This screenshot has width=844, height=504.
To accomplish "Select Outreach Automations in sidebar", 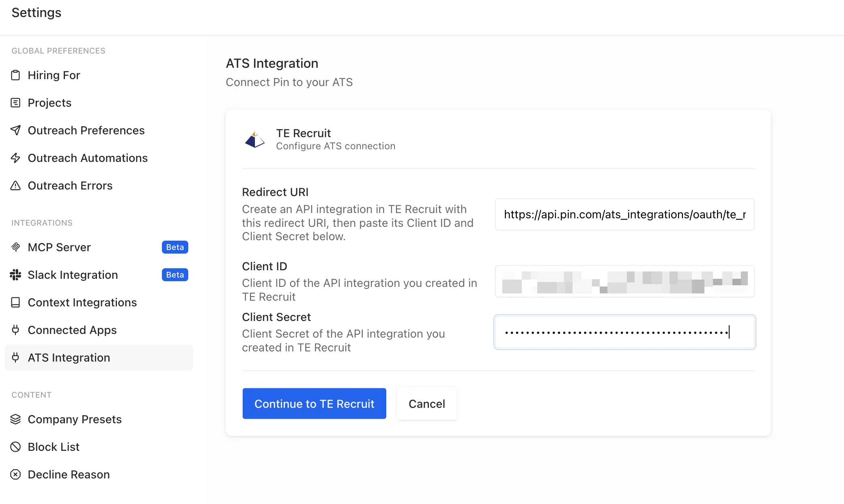I will click(x=99, y=158).
